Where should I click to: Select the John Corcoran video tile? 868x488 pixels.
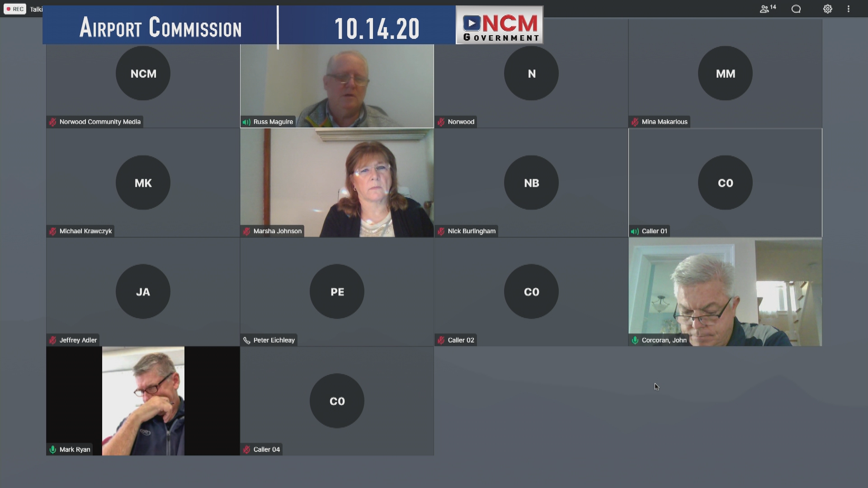(x=725, y=291)
